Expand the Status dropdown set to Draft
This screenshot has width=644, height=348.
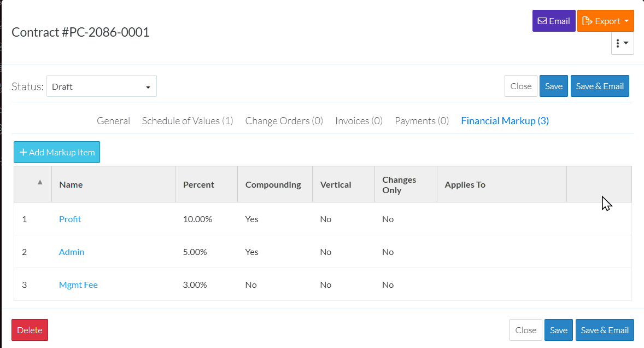tap(102, 86)
